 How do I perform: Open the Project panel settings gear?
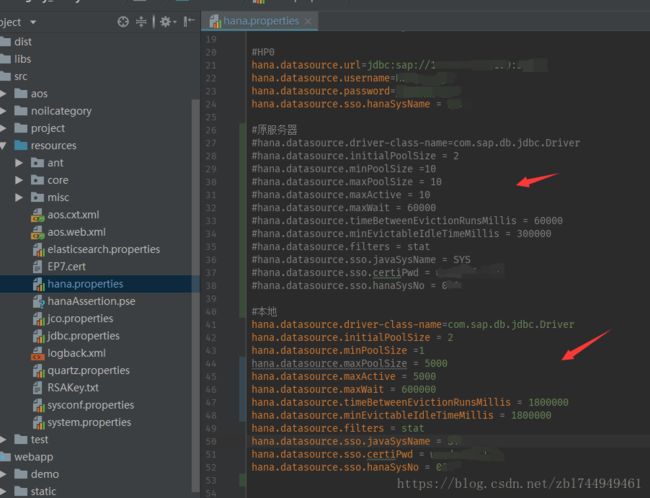166,22
